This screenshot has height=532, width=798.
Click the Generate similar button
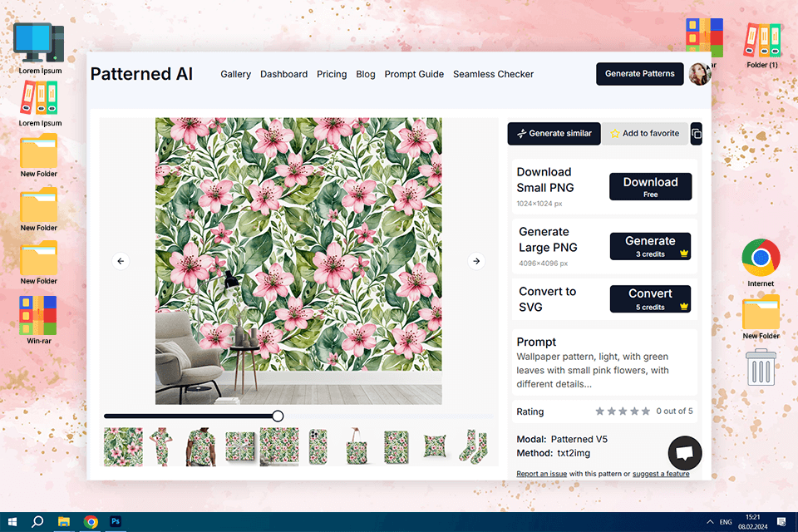click(554, 133)
